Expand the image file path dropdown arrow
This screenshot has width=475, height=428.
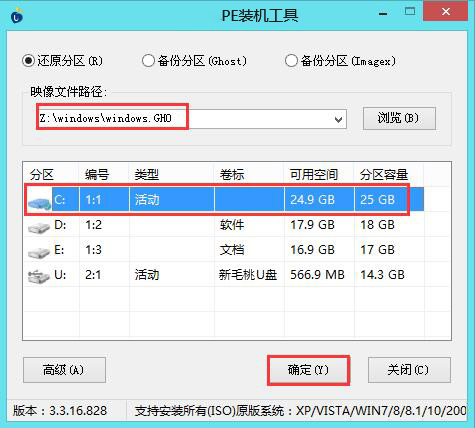click(338, 119)
